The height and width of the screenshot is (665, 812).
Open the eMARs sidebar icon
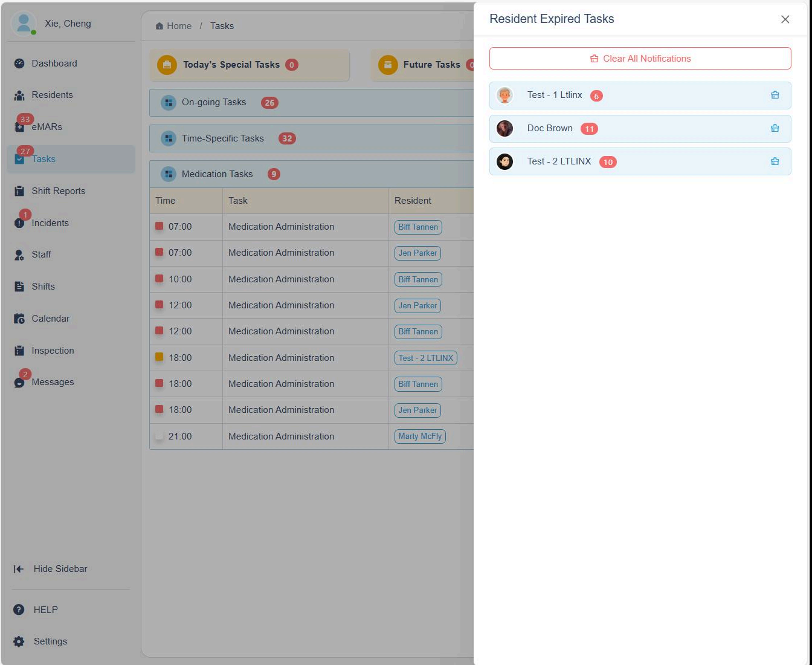[x=19, y=127]
